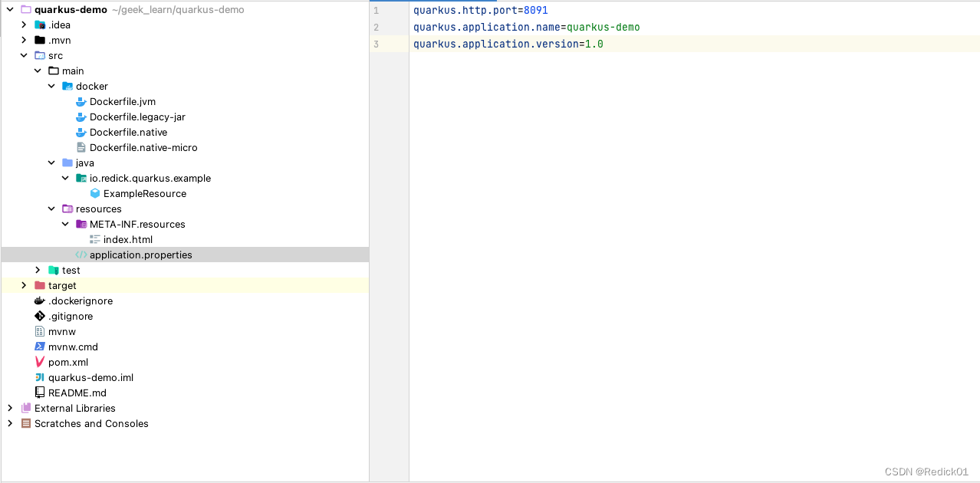The width and height of the screenshot is (980, 483).
Task: Collapse the src tree node
Action: [x=23, y=55]
